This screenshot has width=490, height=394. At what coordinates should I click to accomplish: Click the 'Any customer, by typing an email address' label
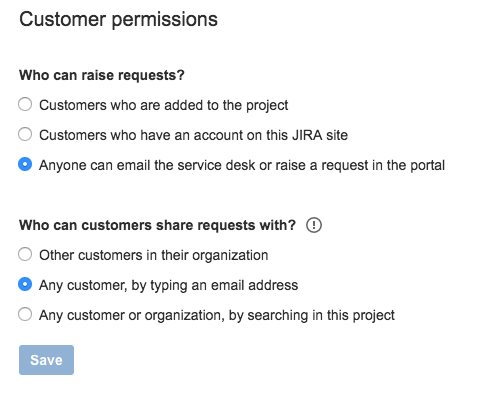click(169, 285)
